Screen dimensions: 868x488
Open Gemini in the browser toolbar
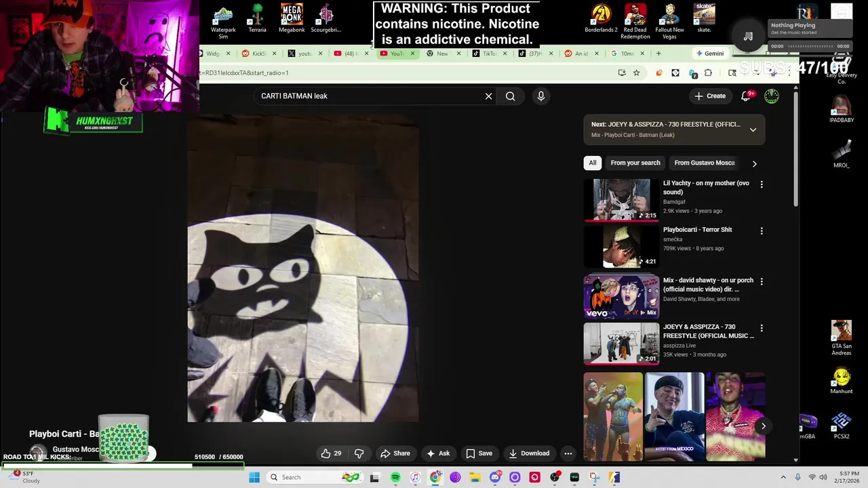tap(710, 54)
